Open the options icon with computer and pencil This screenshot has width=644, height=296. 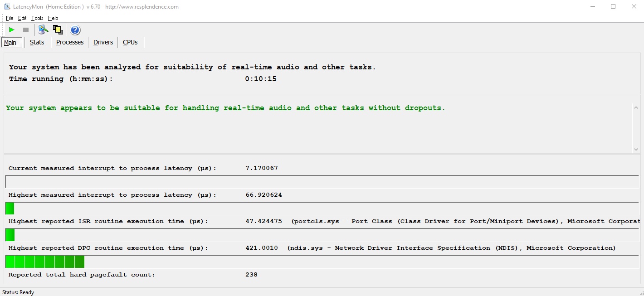43,30
